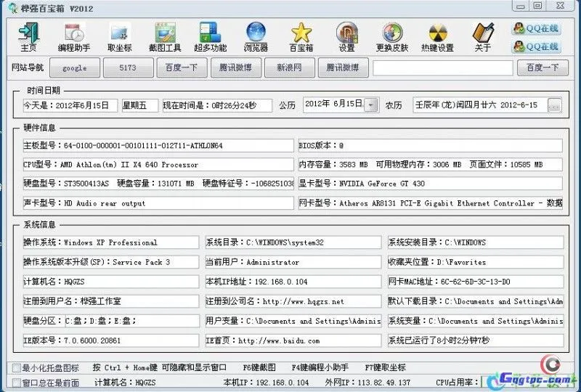Click the 默认下载目录 field
Viewport: 581px width, 392px height.
(476, 301)
